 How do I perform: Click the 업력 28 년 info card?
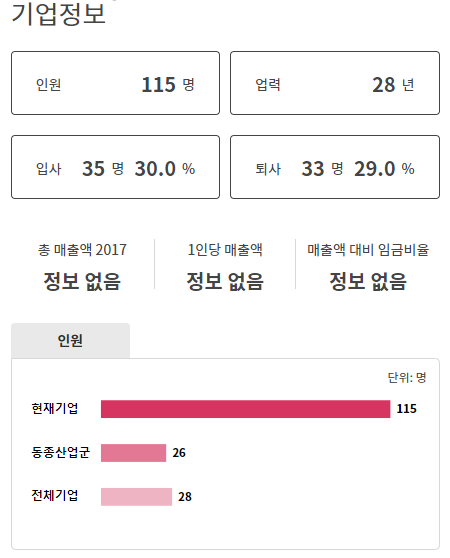tap(335, 83)
